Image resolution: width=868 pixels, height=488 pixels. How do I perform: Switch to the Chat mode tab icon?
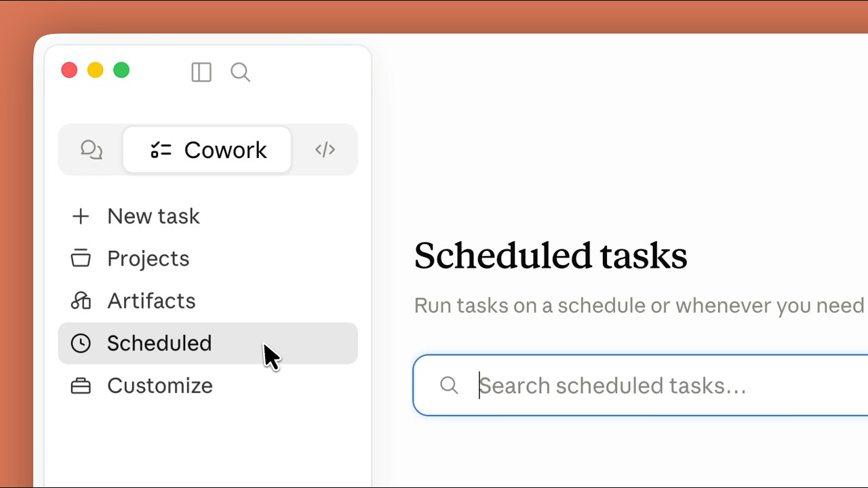tap(92, 150)
